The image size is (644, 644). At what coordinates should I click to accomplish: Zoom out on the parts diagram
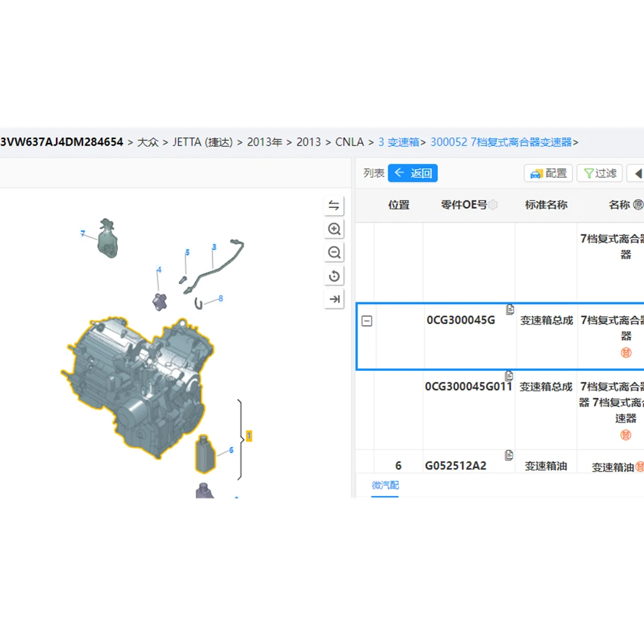[x=334, y=252]
